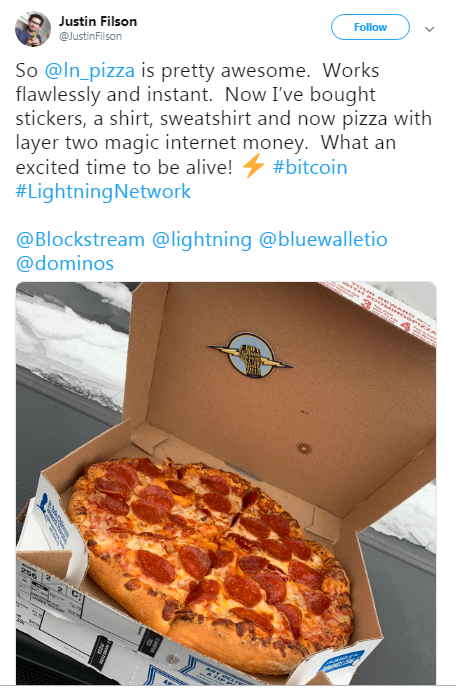Expand the tweet options chevron menu
Screen dimensions: 456x693
(429, 29)
